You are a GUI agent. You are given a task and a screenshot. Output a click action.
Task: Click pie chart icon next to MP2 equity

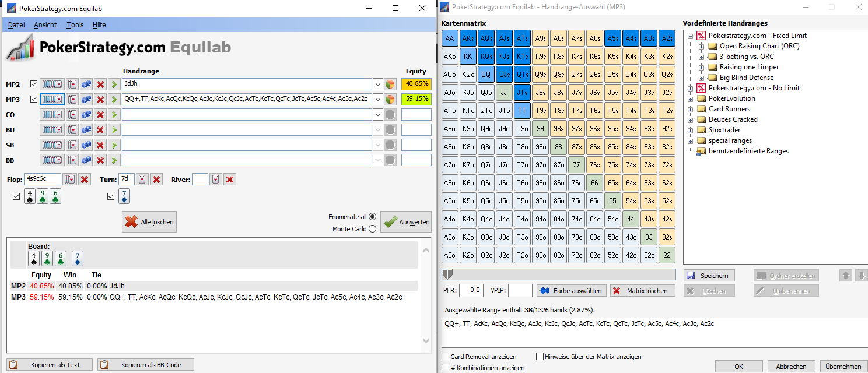(390, 85)
